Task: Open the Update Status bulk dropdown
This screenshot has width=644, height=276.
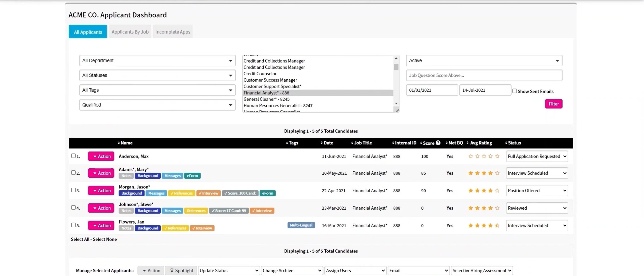Action: 229,270
